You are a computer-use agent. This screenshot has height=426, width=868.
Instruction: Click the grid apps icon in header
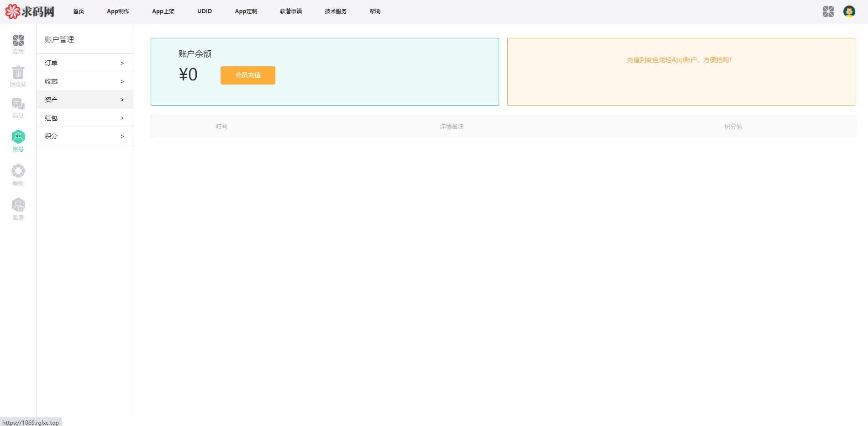(x=828, y=11)
